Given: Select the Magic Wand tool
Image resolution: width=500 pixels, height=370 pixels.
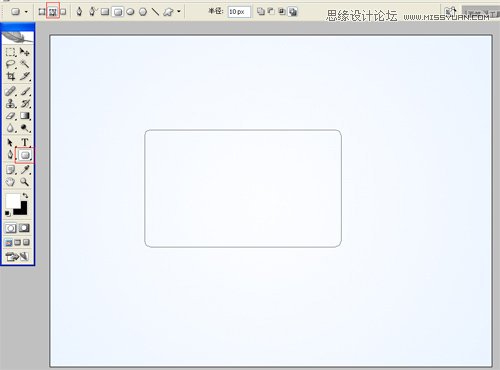Looking at the screenshot, I should (24, 64).
